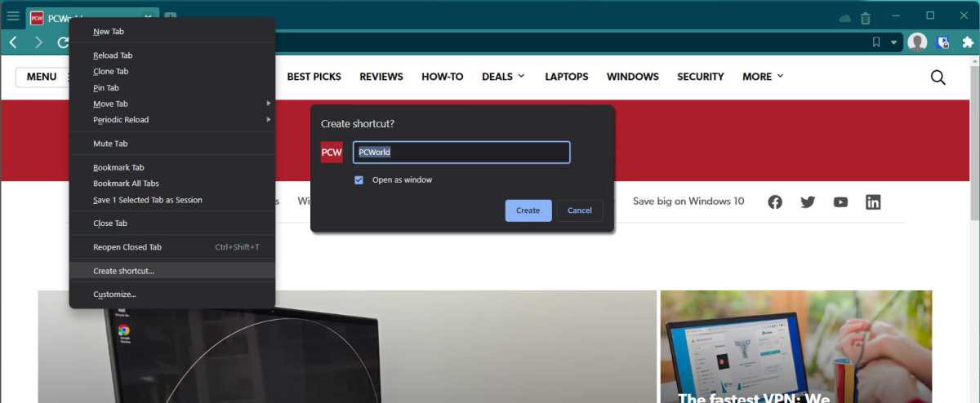
Task: Reload the page using the refresh icon
Action: click(63, 42)
